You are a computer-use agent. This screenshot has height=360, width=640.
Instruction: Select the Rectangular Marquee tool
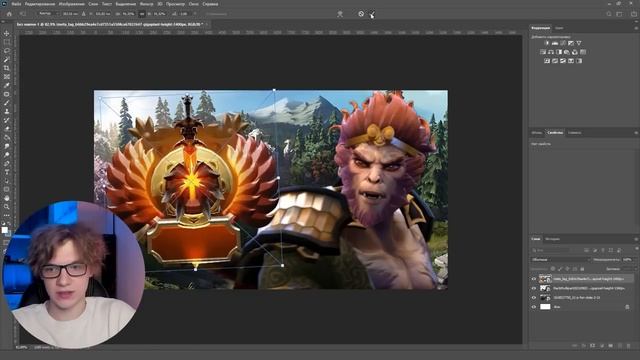click(x=7, y=42)
